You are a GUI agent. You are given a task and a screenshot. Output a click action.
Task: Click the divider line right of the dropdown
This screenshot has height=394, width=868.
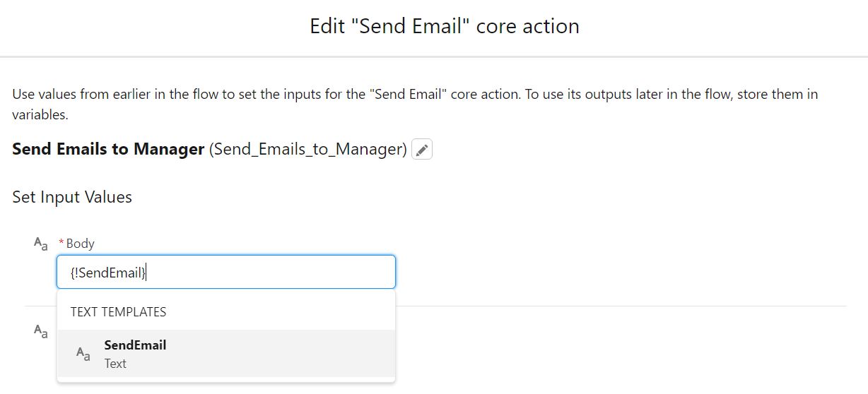(621, 306)
